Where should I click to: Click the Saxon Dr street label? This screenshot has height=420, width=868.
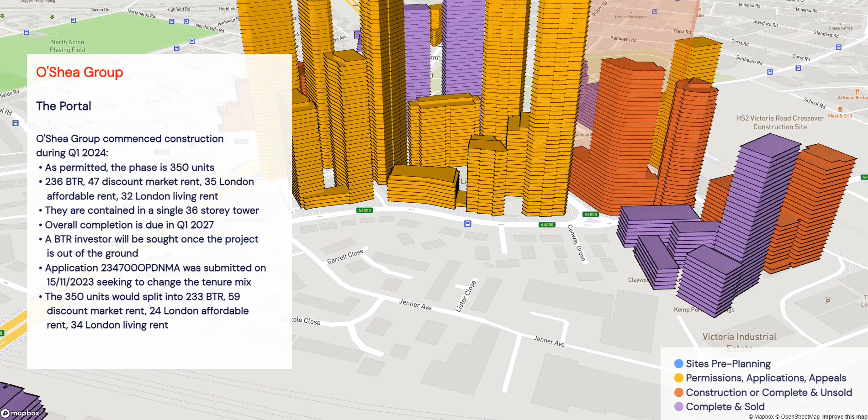click(x=100, y=10)
